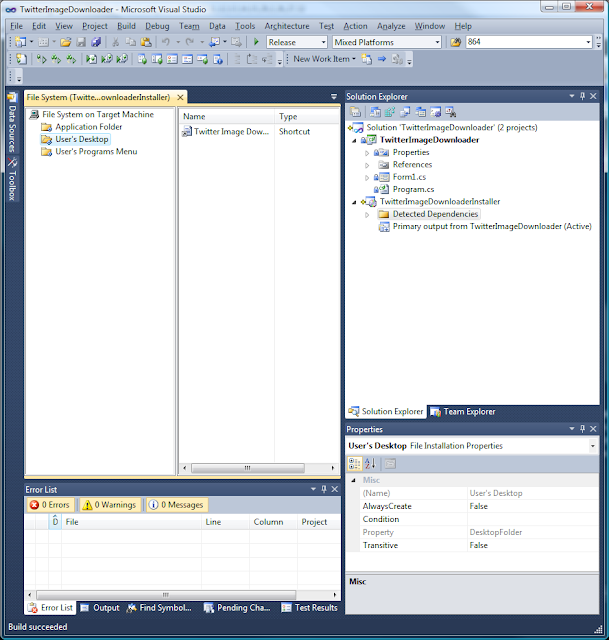Open the Analyze menu

pyautogui.click(x=391, y=26)
